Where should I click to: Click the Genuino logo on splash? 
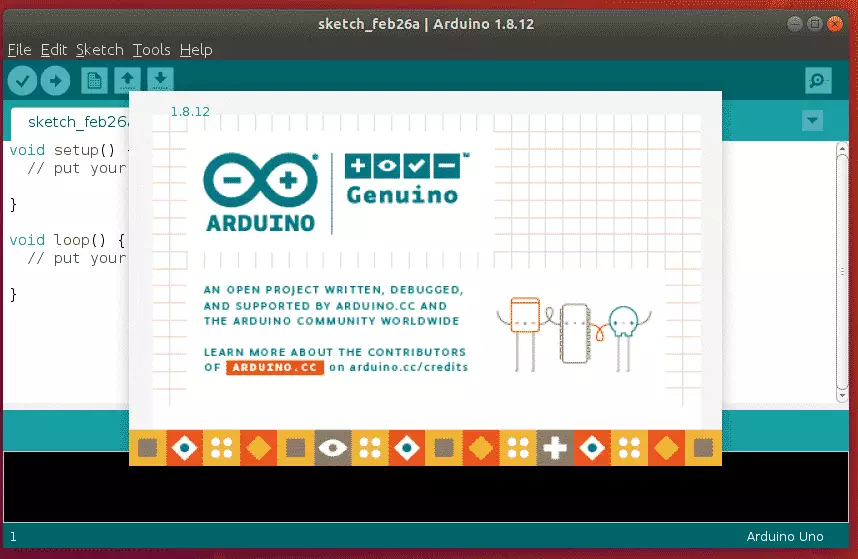pos(407,179)
